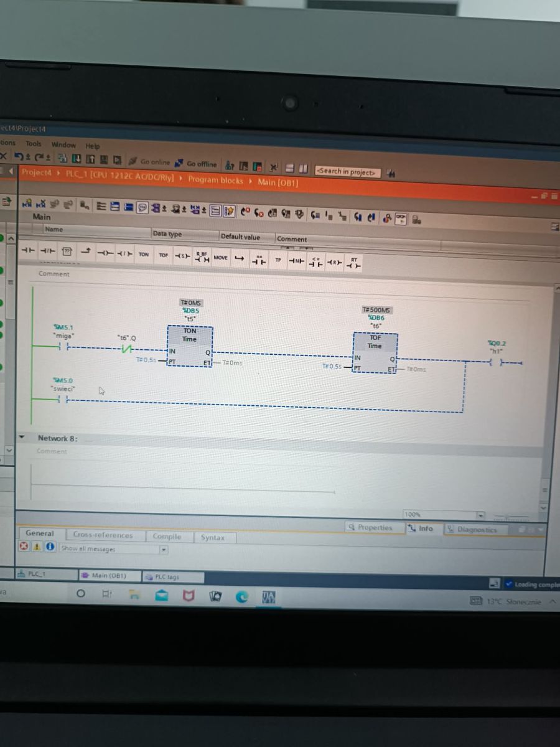The width and height of the screenshot is (560, 747).
Task: Insert an empty box instruction from favorites
Action: (67, 251)
